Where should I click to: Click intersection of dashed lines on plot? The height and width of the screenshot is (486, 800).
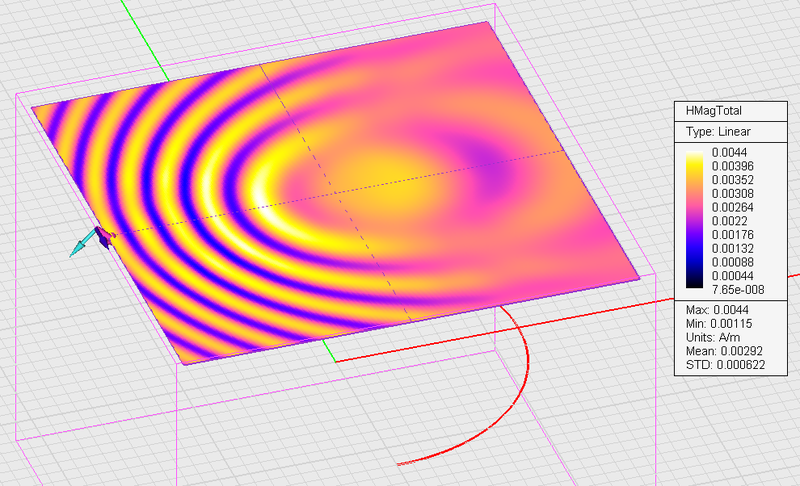click(x=335, y=193)
